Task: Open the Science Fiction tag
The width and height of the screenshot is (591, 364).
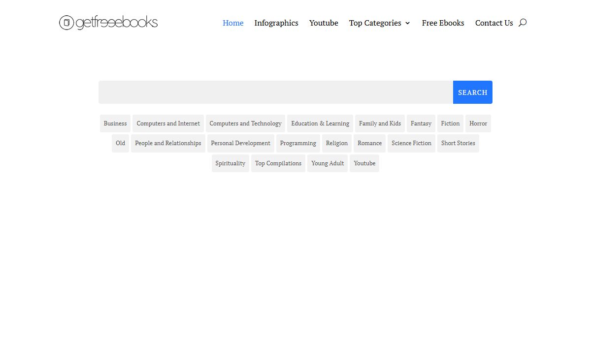Action: (411, 143)
